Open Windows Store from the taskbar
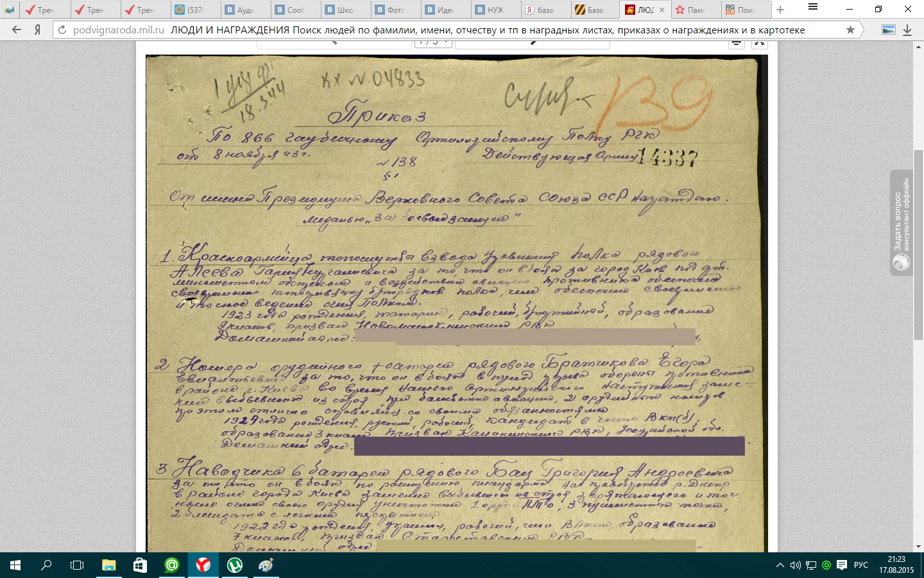Viewport: 924px width, 578px height. click(140, 565)
